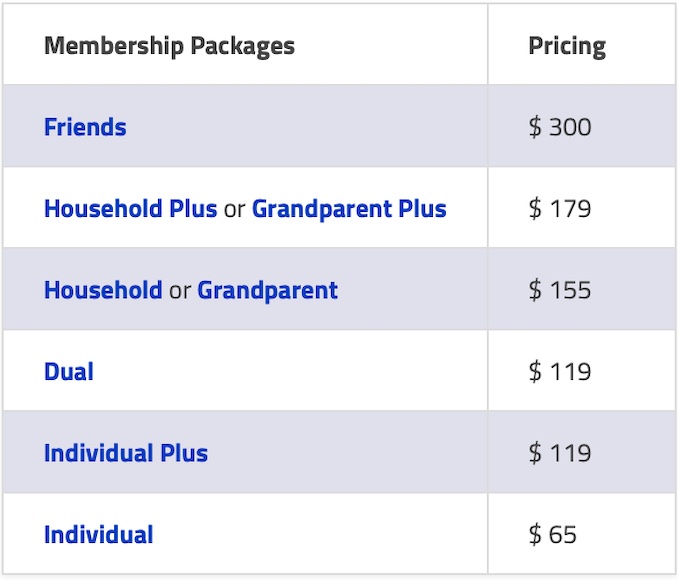678x580 pixels.
Task: Click the $ 119 price in Dual row
Action: (560, 372)
